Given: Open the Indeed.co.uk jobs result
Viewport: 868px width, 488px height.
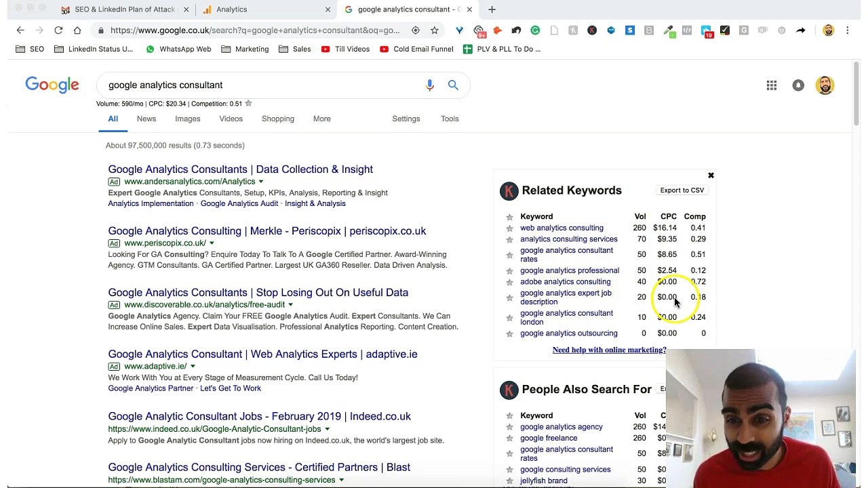Looking at the screenshot, I should point(259,416).
